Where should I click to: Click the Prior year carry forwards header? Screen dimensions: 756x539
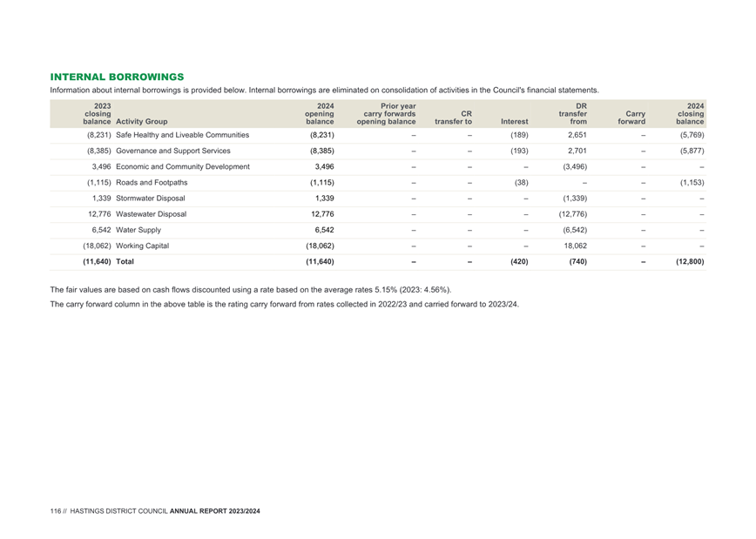tap(386, 114)
